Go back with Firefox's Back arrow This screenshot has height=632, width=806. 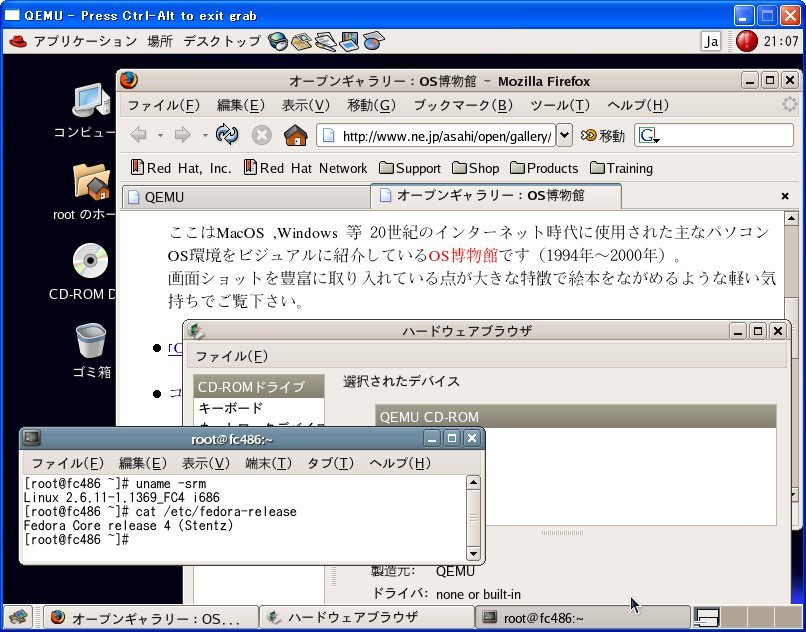pyautogui.click(x=139, y=135)
